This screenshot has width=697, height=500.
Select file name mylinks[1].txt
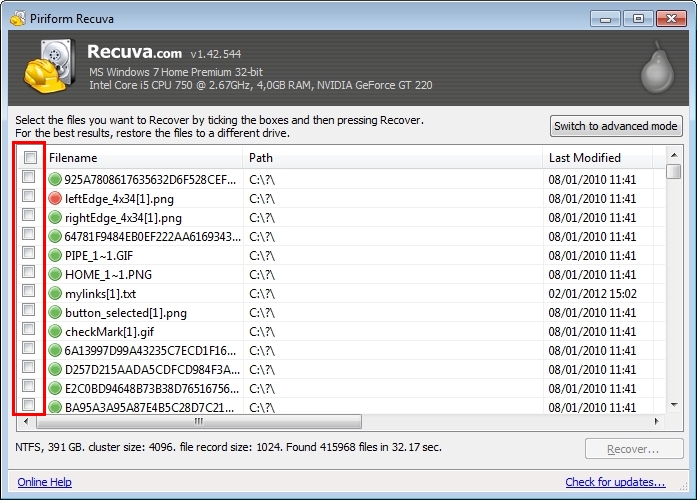point(100,294)
